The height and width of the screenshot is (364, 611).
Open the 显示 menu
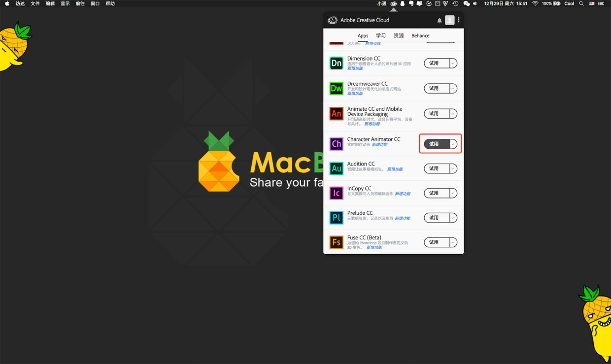[65, 3]
